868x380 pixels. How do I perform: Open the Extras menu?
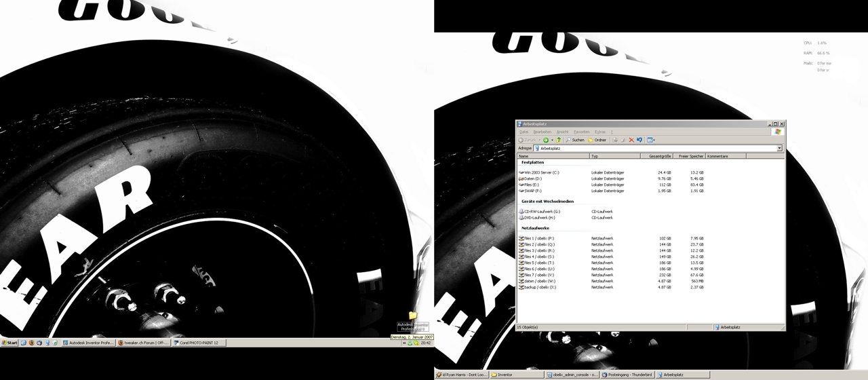pos(599,132)
